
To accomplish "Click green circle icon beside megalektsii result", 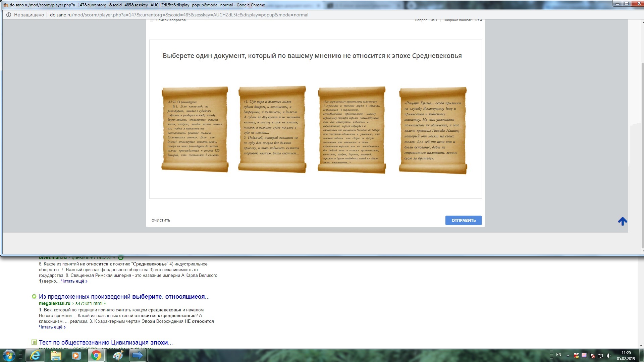I will pyautogui.click(x=34, y=296).
